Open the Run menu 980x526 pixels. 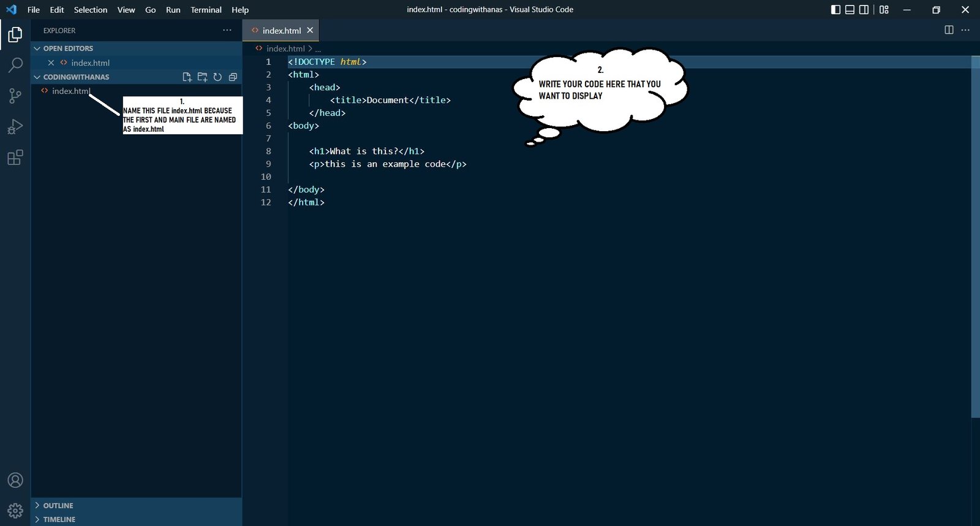(173, 9)
